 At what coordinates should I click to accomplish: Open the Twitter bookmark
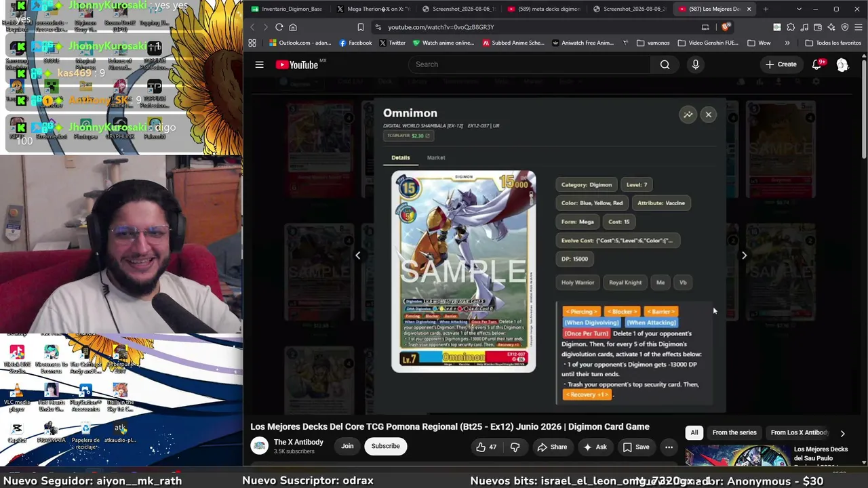pos(392,43)
